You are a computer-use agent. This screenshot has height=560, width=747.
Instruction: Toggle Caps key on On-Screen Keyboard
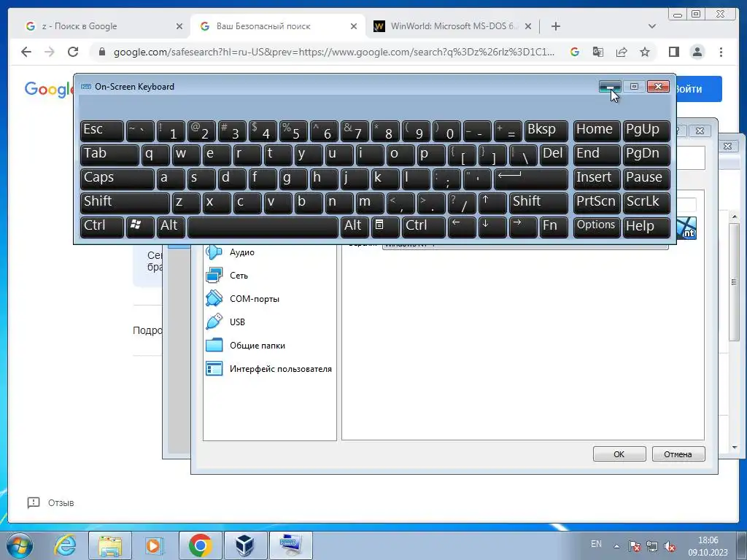tap(117, 179)
